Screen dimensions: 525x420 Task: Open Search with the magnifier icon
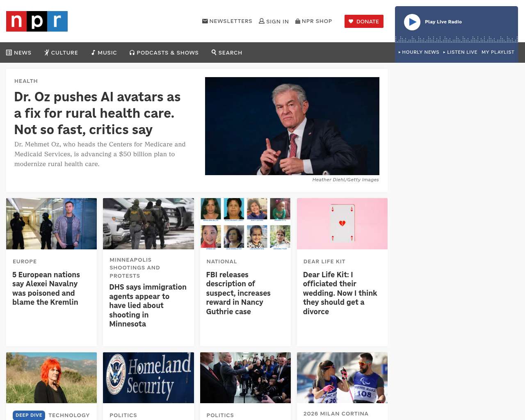[214, 52]
